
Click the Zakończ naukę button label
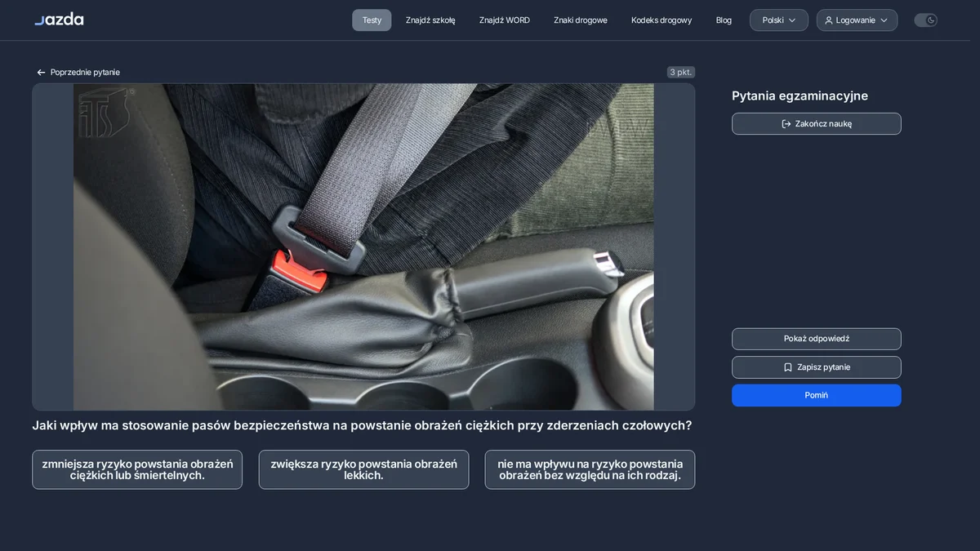pos(823,124)
